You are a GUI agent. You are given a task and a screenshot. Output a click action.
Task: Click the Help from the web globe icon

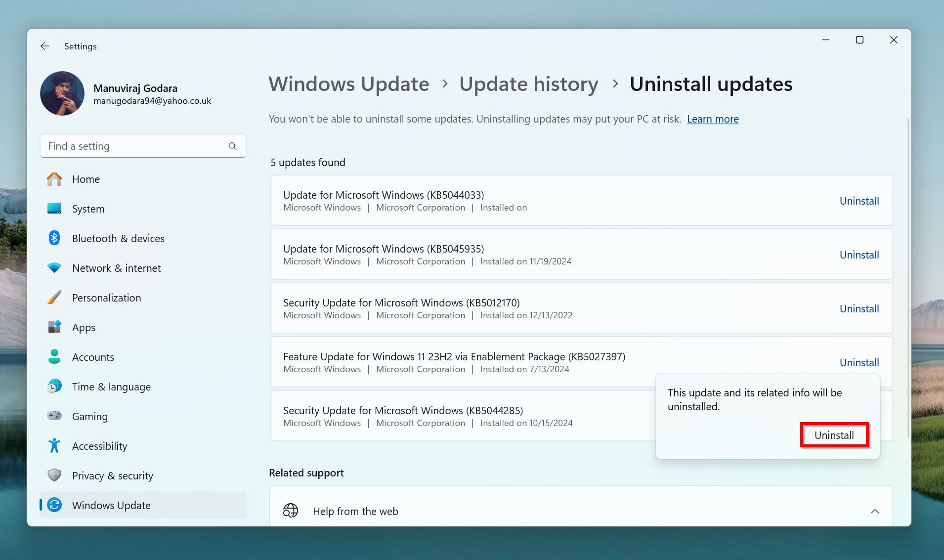tap(291, 511)
